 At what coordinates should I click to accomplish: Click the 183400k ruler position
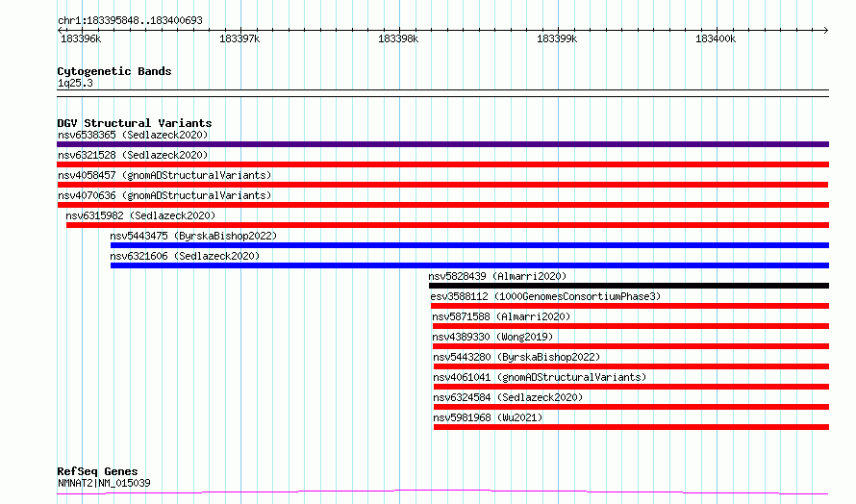click(716, 38)
